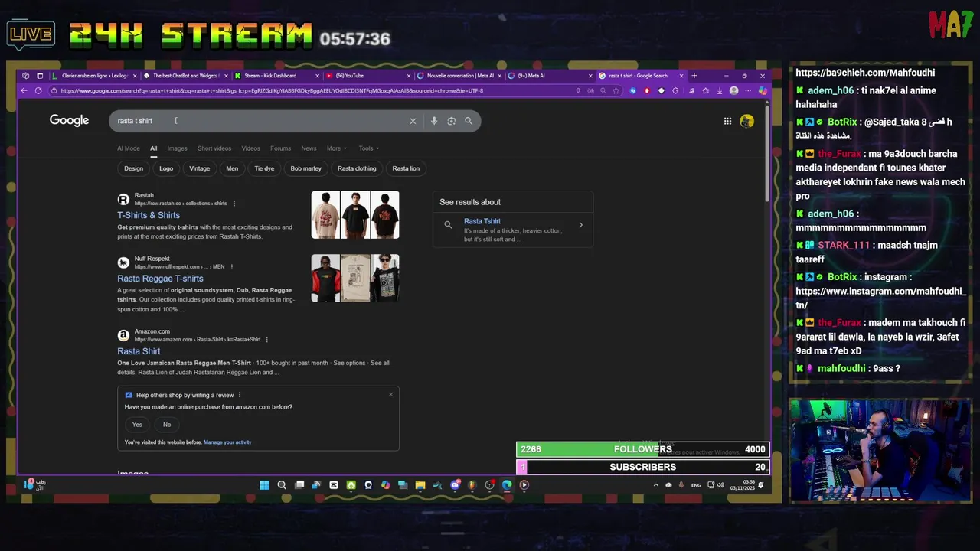Open the Tools dropdown
980x551 pixels.
click(368, 148)
